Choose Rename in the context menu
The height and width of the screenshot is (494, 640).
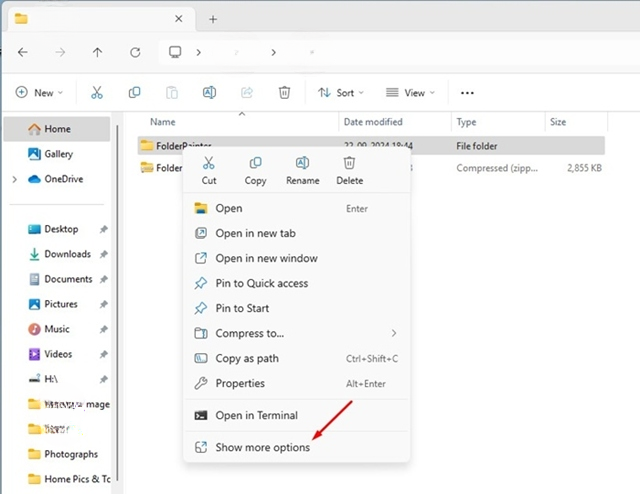pyautogui.click(x=302, y=171)
